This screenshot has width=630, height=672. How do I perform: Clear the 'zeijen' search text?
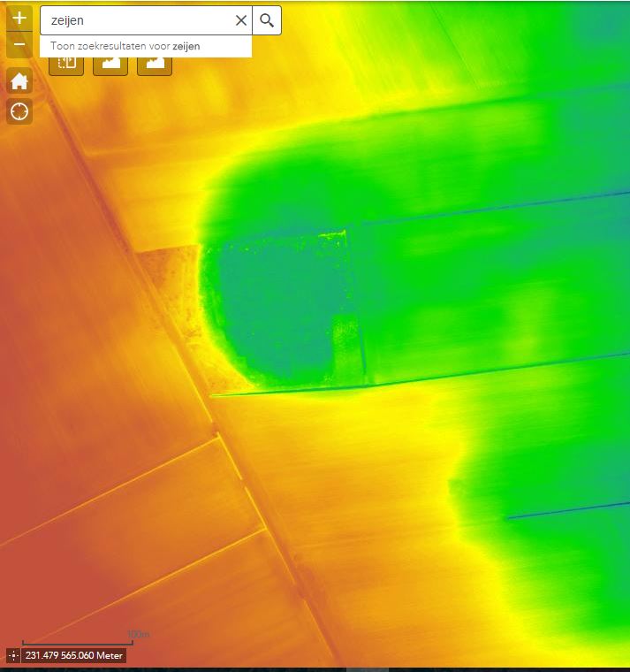pos(241,20)
